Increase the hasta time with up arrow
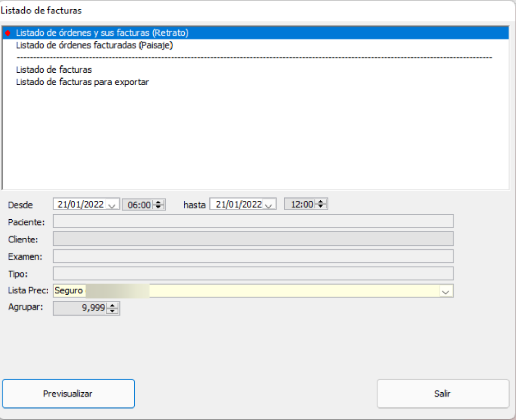Image resolution: width=516 pixels, height=420 pixels. point(321,202)
